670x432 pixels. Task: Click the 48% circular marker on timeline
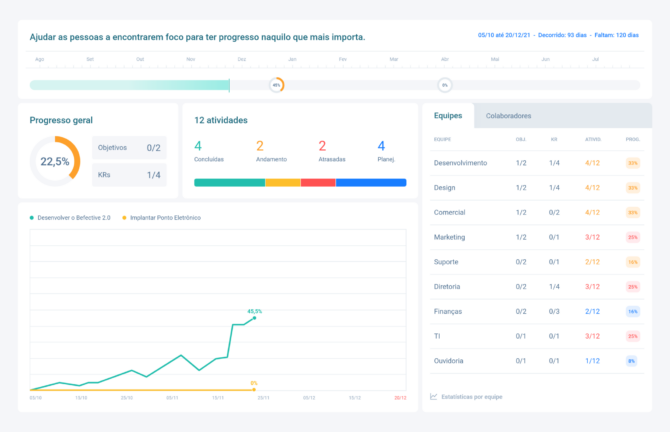[x=276, y=85]
